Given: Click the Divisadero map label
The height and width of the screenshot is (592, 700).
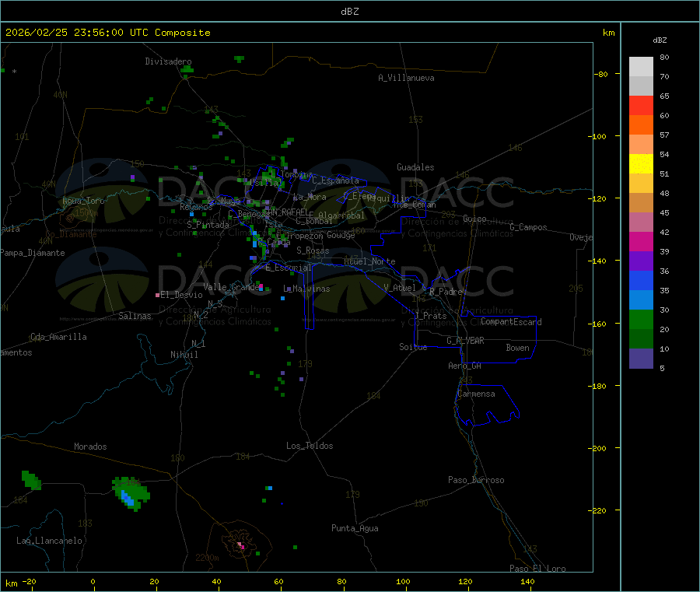Looking at the screenshot, I should 168,61.
